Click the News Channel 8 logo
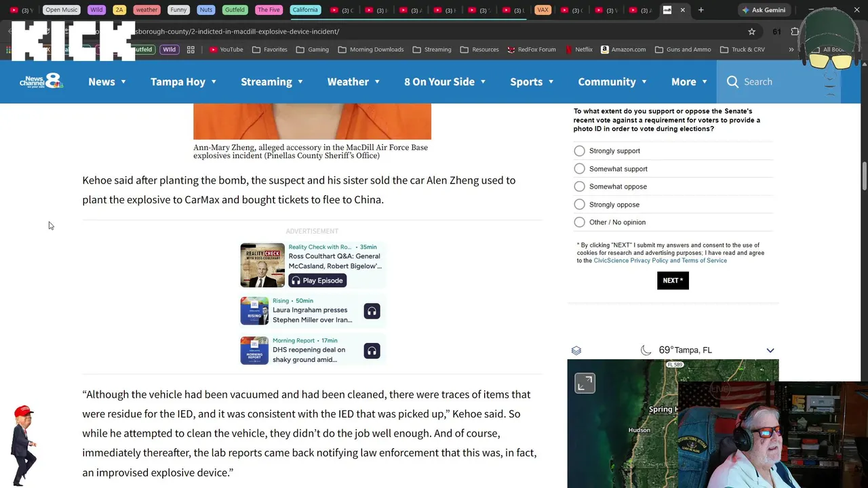The height and width of the screenshot is (488, 868). [x=41, y=81]
